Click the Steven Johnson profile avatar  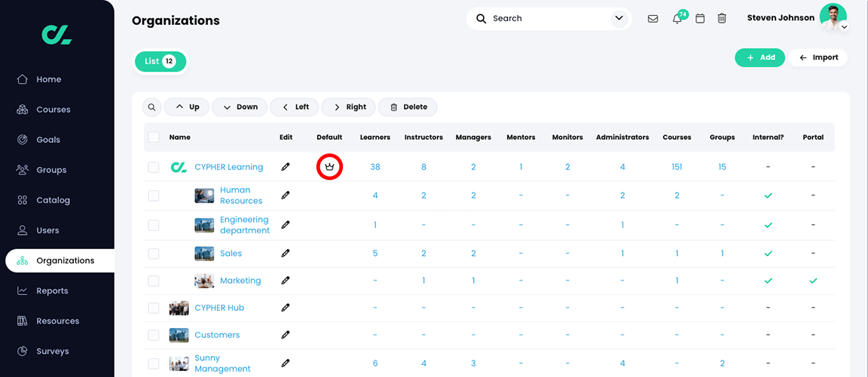tap(833, 17)
